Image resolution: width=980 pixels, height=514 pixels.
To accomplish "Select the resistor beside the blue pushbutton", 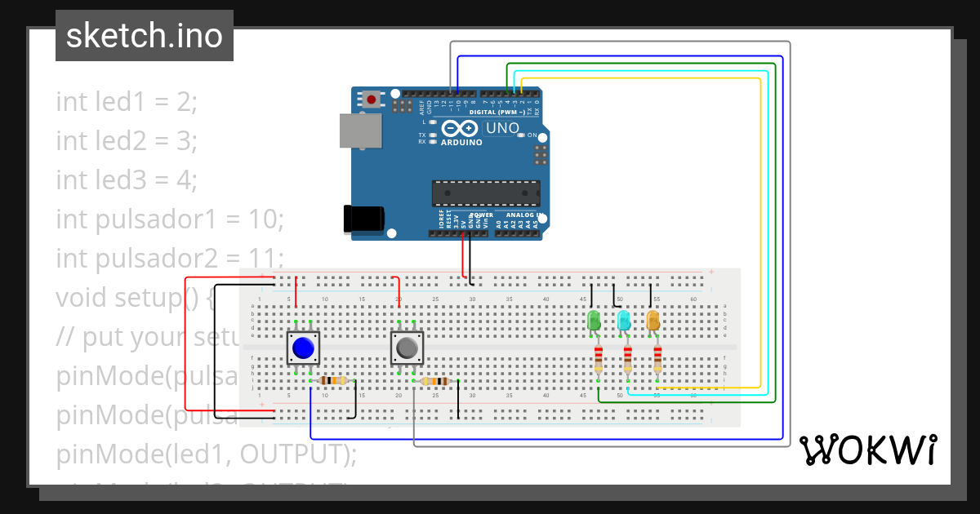I will pyautogui.click(x=332, y=380).
